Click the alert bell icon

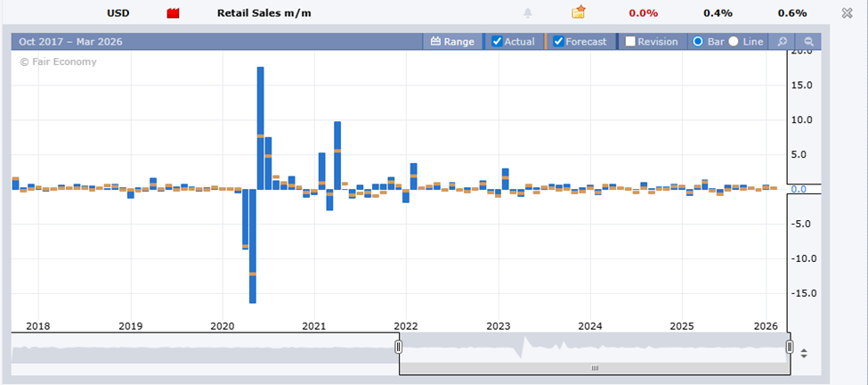(x=528, y=12)
